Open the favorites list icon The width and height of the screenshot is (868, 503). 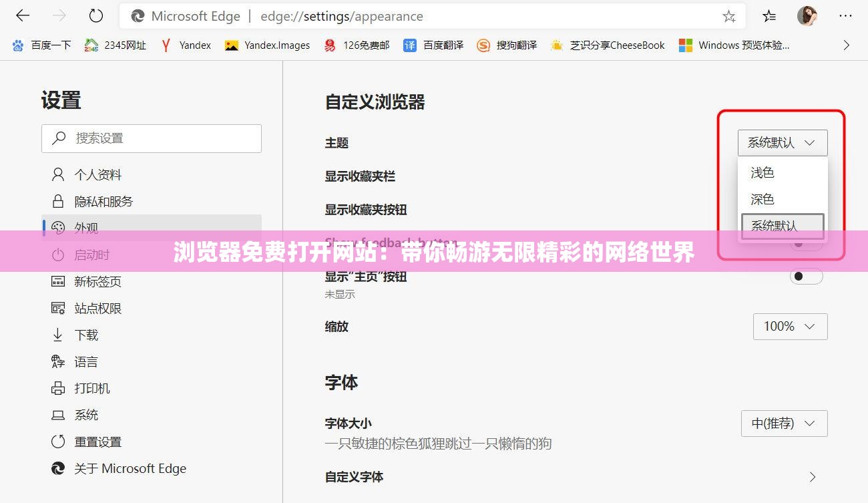tap(769, 17)
